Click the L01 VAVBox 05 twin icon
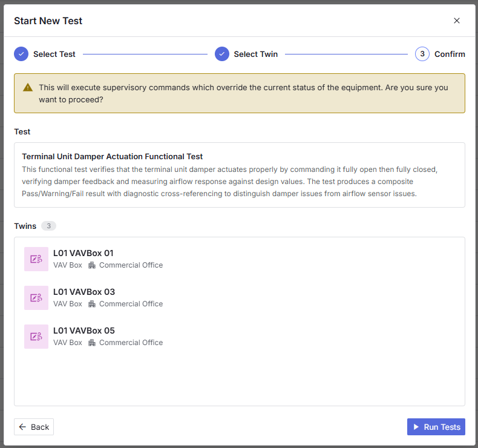478x448 pixels. point(36,337)
